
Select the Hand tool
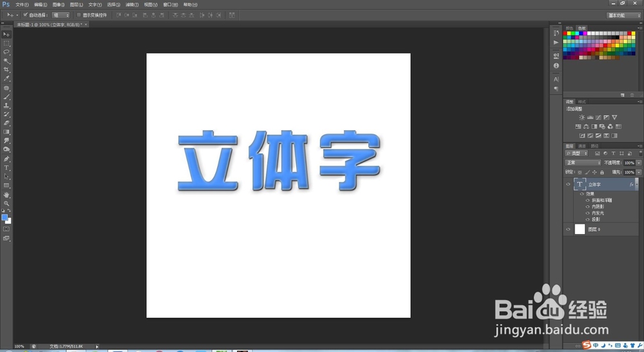click(x=6, y=195)
